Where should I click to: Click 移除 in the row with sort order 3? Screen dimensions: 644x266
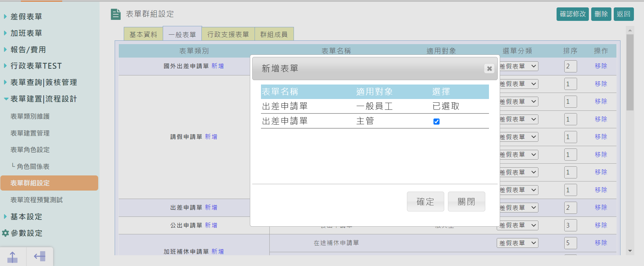click(x=601, y=225)
